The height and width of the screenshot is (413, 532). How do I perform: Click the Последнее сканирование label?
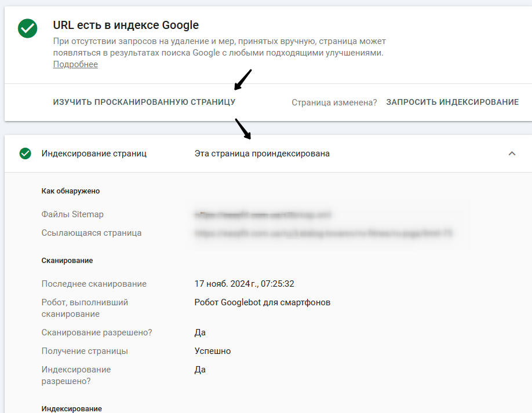point(94,284)
